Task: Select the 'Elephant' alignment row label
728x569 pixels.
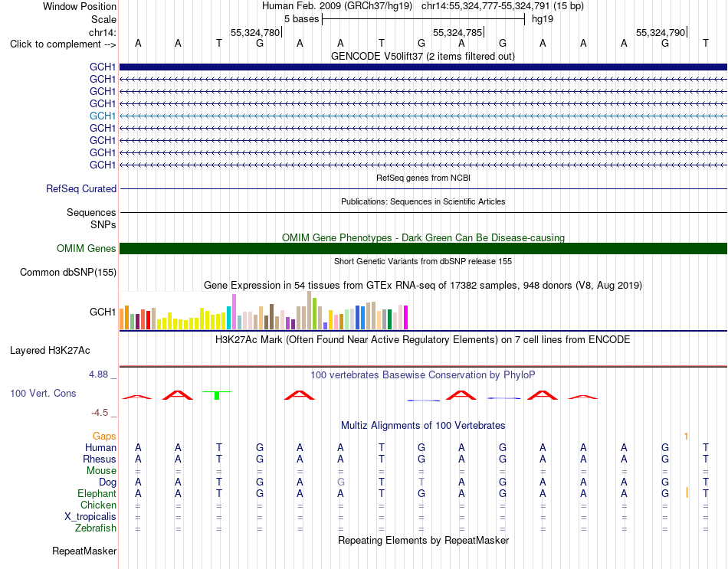Action: point(97,494)
